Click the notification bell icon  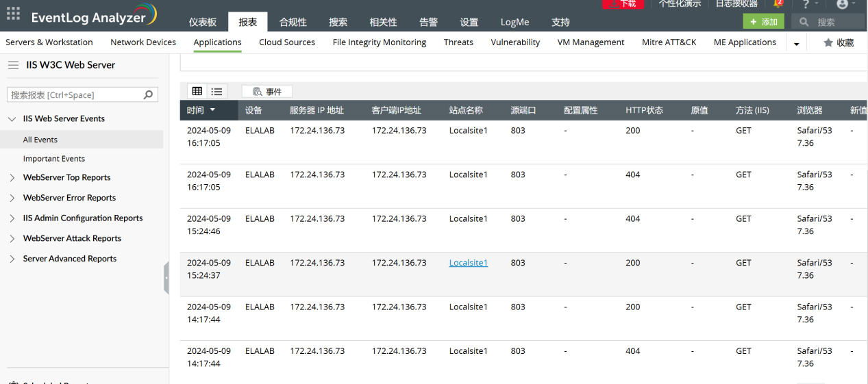coord(778,4)
